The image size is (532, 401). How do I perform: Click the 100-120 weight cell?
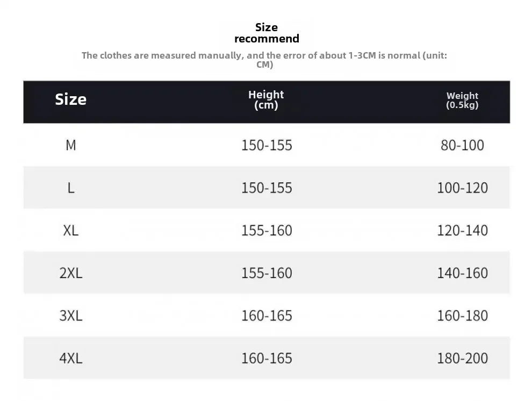coord(462,188)
